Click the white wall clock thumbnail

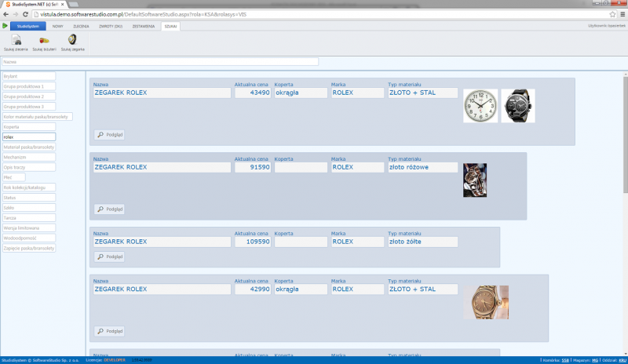(479, 105)
